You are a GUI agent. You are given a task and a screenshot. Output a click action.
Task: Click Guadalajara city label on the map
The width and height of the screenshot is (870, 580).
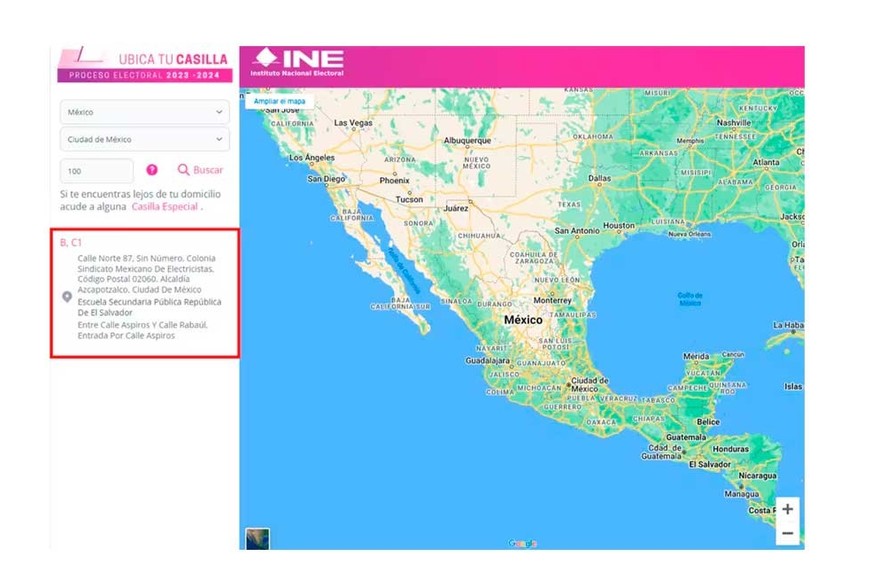[487, 360]
